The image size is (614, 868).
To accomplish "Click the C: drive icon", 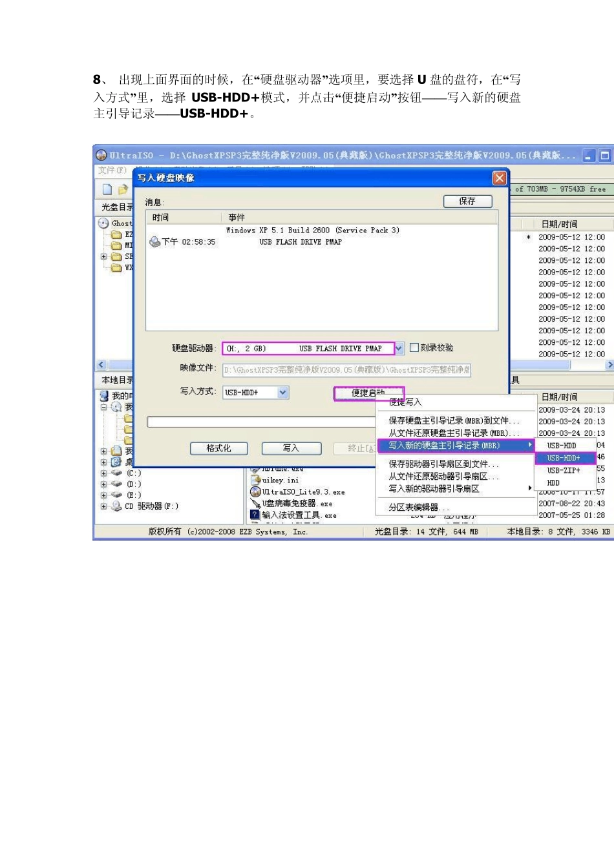I will point(116,473).
